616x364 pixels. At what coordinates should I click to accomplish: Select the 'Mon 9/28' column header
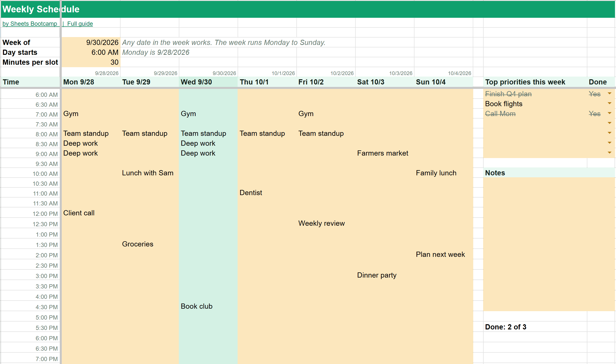[x=91, y=82]
